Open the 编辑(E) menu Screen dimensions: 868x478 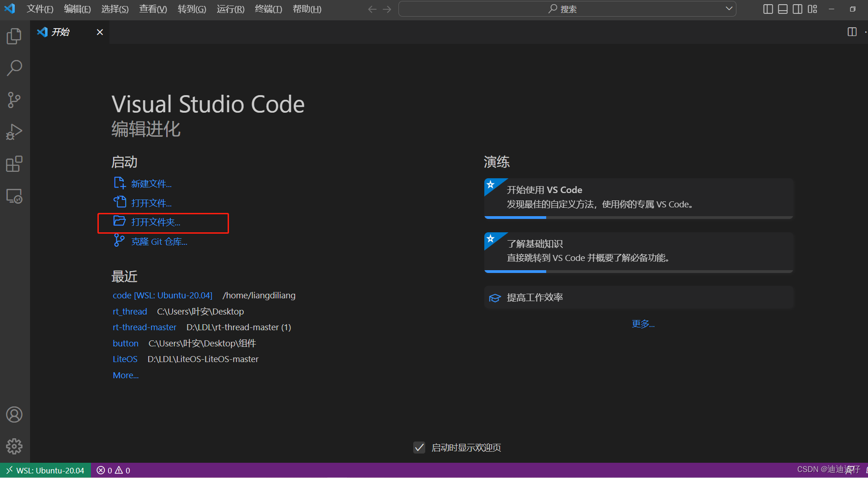78,9
